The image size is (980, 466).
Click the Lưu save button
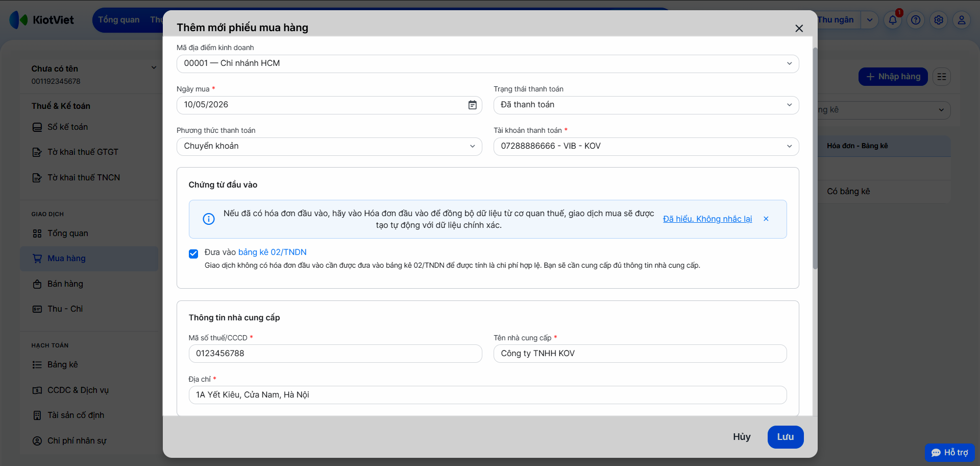tap(786, 437)
